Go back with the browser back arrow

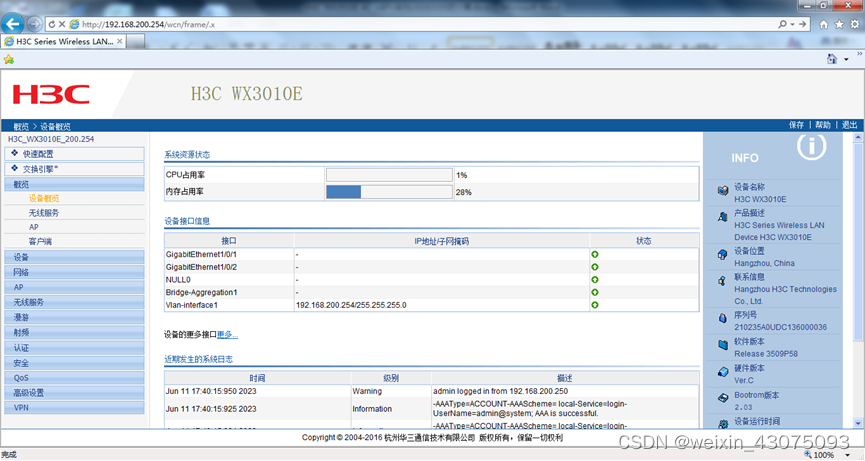coord(12,24)
